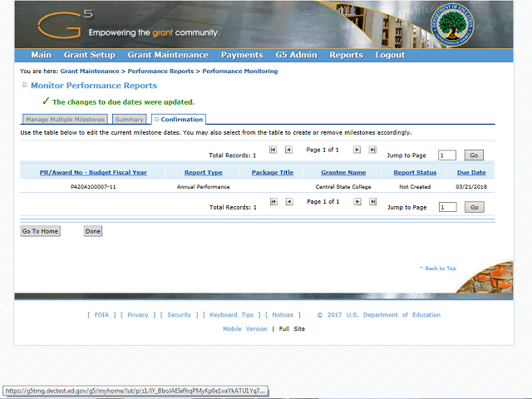Open the Security footer link

(180, 315)
